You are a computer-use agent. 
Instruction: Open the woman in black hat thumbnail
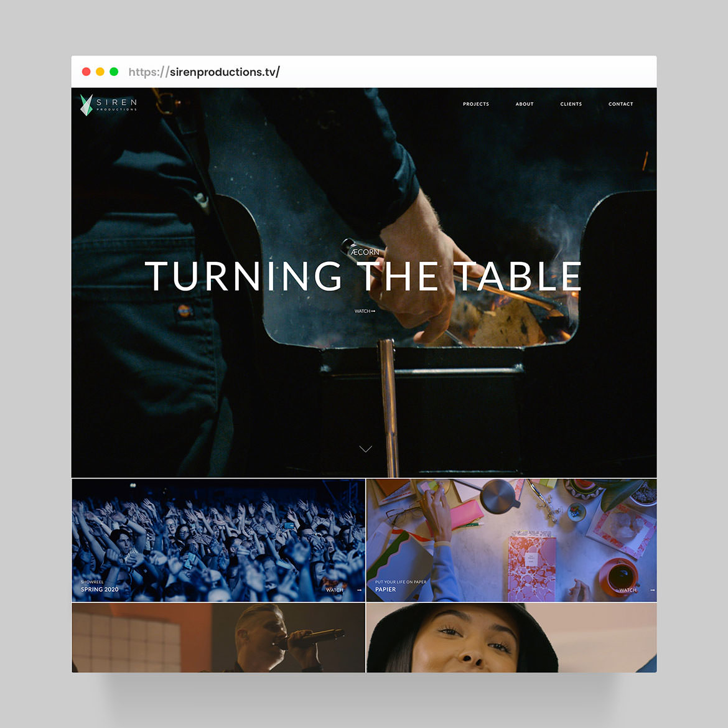point(511,637)
